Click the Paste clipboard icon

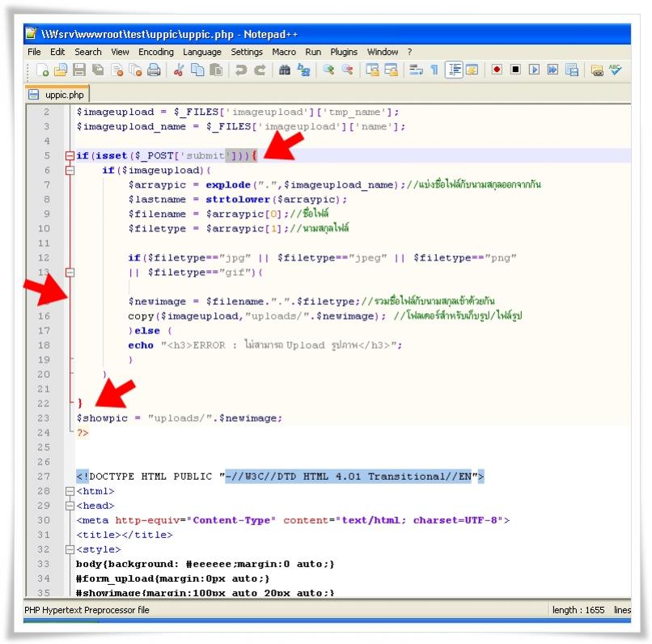tap(216, 70)
